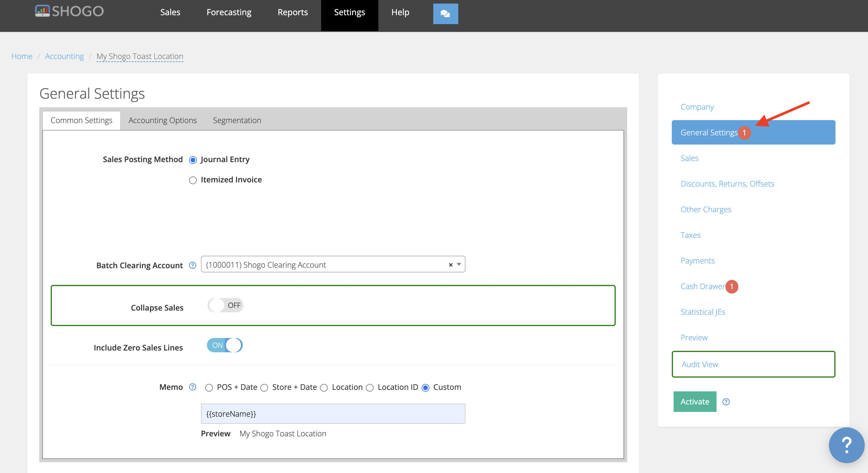Click help icon beside Batch Clearing Account

pos(192,266)
